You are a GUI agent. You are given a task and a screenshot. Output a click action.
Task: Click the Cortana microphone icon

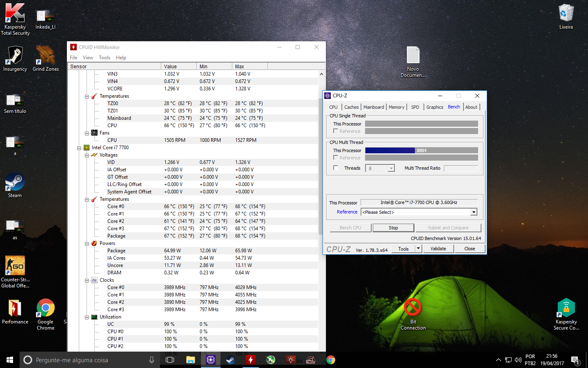pos(151,360)
